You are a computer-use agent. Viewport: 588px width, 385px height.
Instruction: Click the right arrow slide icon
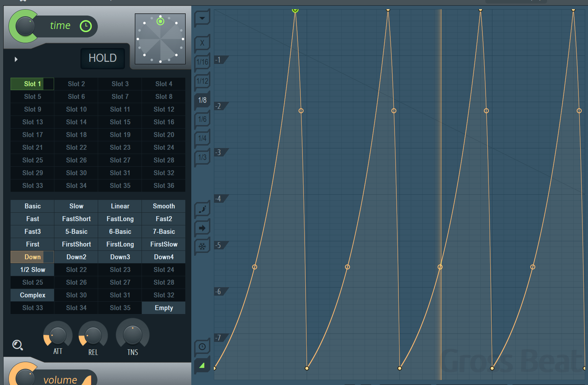coord(202,228)
